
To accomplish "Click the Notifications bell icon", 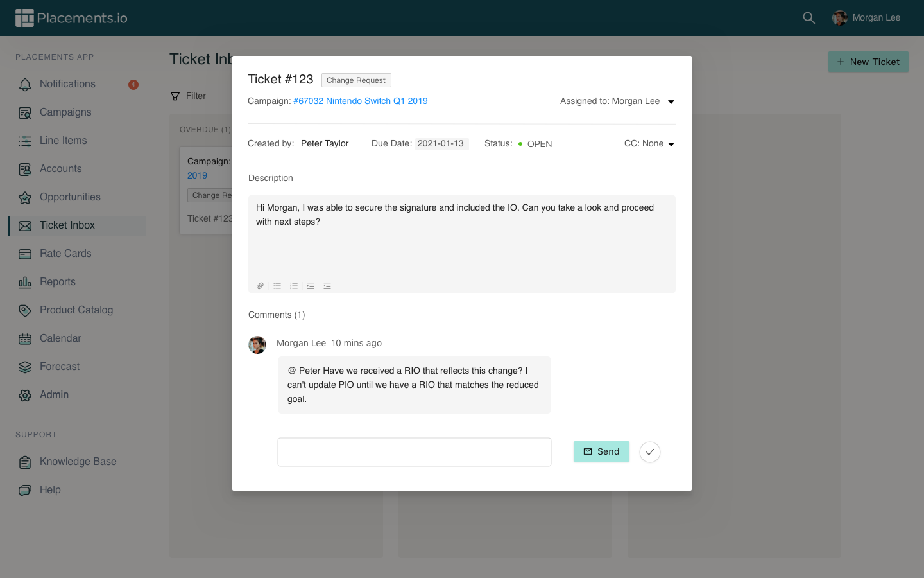I will (25, 84).
